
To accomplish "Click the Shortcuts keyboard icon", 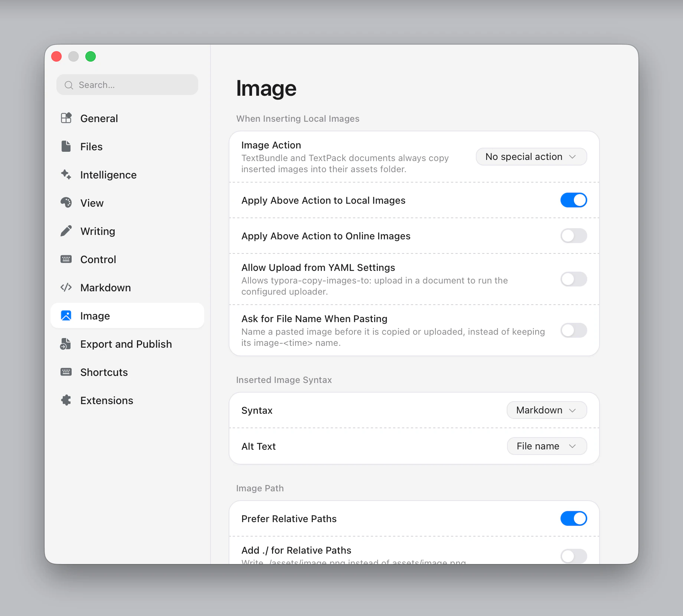I will pyautogui.click(x=66, y=372).
